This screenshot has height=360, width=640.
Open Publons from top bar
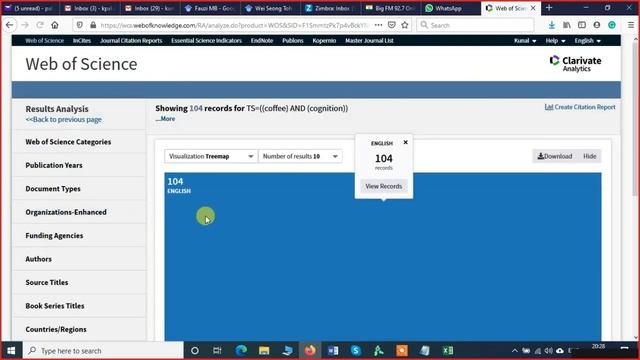point(293,40)
